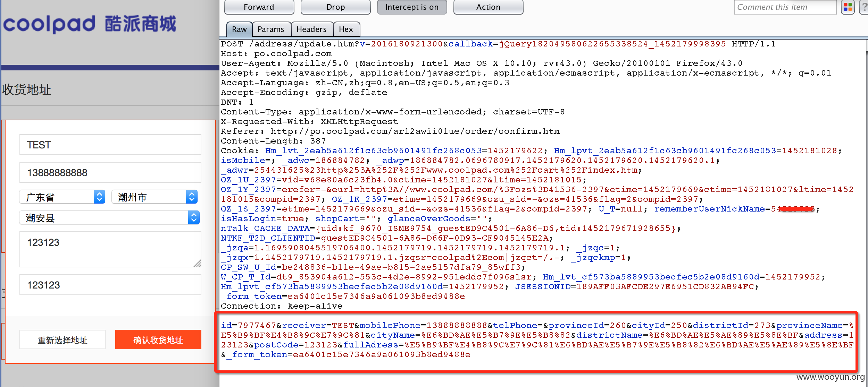This screenshot has width=868, height=387.
Task: Click the Forward button
Action: (x=259, y=7)
